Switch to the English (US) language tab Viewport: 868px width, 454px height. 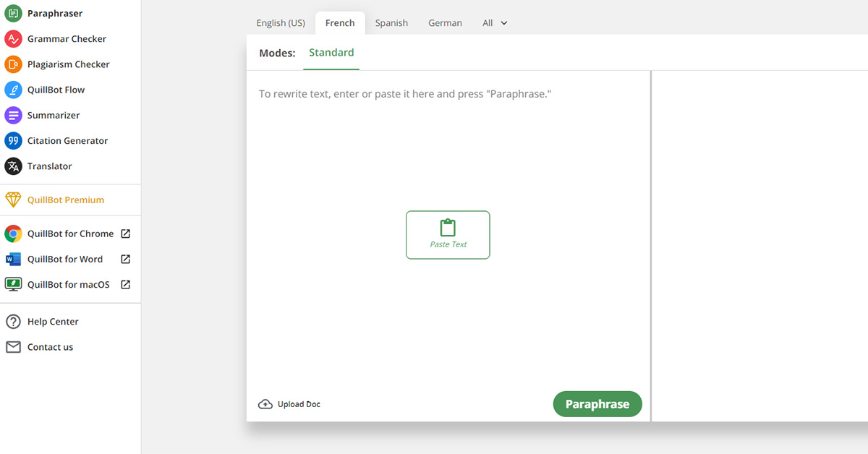coord(281,23)
